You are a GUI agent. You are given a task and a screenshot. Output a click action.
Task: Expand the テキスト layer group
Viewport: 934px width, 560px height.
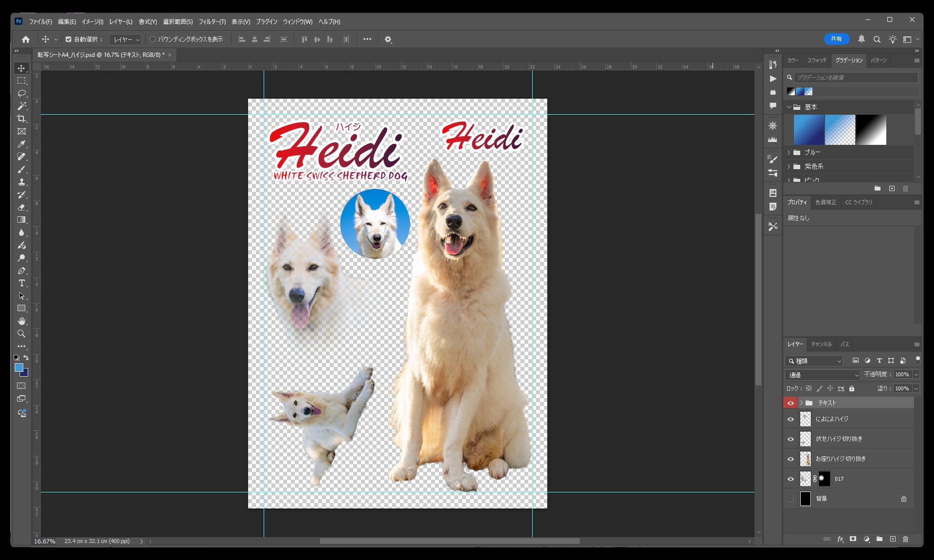click(x=801, y=403)
